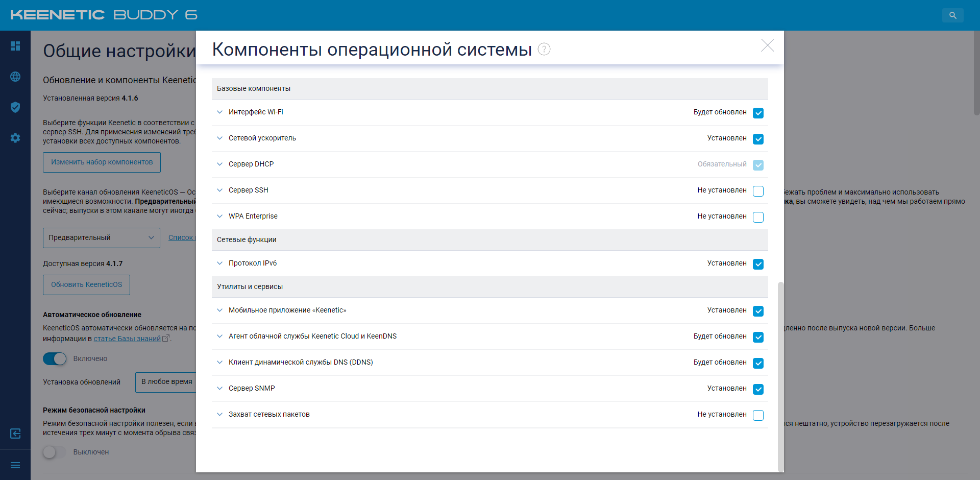
Task: Open the Internet globe icon in sidebar
Action: [x=15, y=77]
